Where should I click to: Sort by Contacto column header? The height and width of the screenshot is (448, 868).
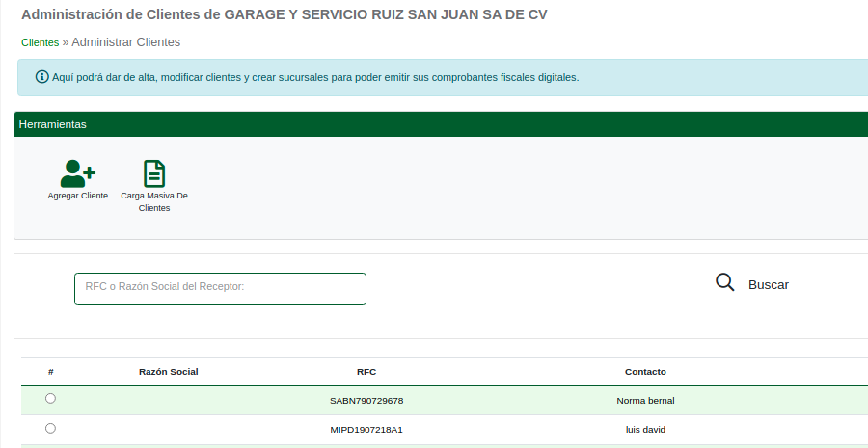tap(645, 372)
